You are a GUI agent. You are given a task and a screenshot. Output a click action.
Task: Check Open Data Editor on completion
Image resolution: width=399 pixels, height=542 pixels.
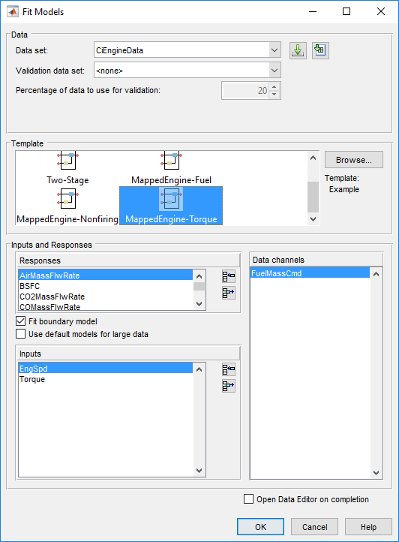[249, 499]
